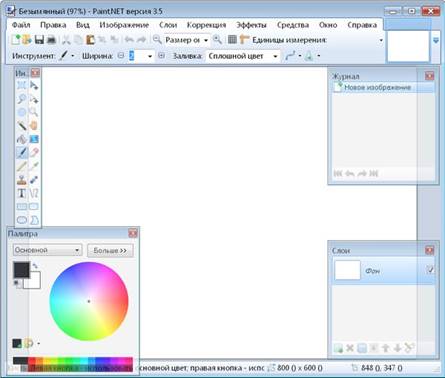Toggle the rulers icon
The image size is (445, 378).
coord(244,40)
